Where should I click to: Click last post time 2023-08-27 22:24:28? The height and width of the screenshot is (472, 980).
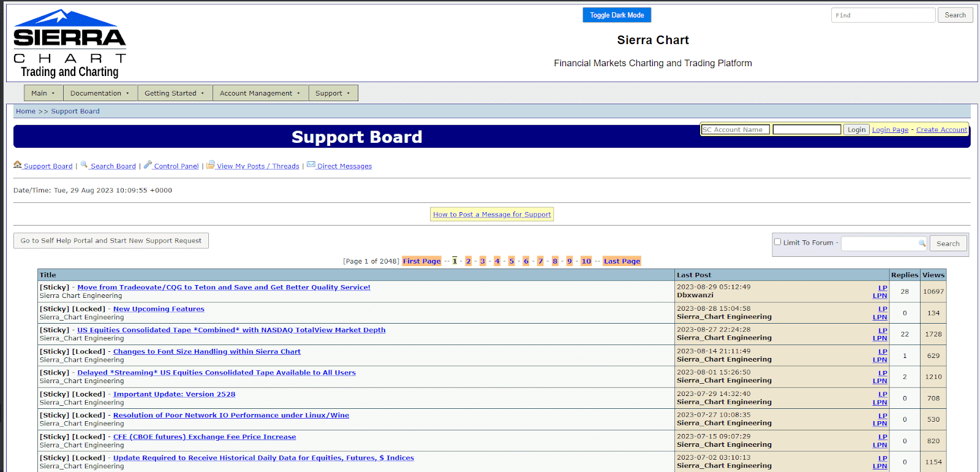point(714,329)
